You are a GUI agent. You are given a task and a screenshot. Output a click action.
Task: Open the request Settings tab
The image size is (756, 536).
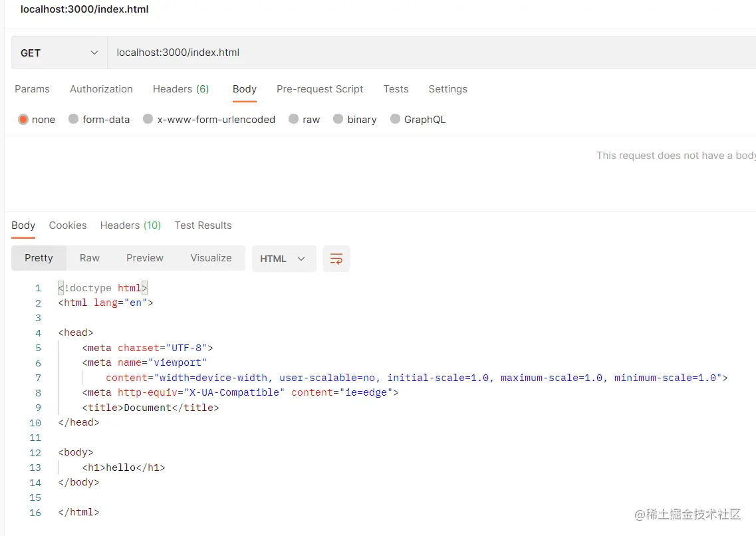[x=447, y=89]
